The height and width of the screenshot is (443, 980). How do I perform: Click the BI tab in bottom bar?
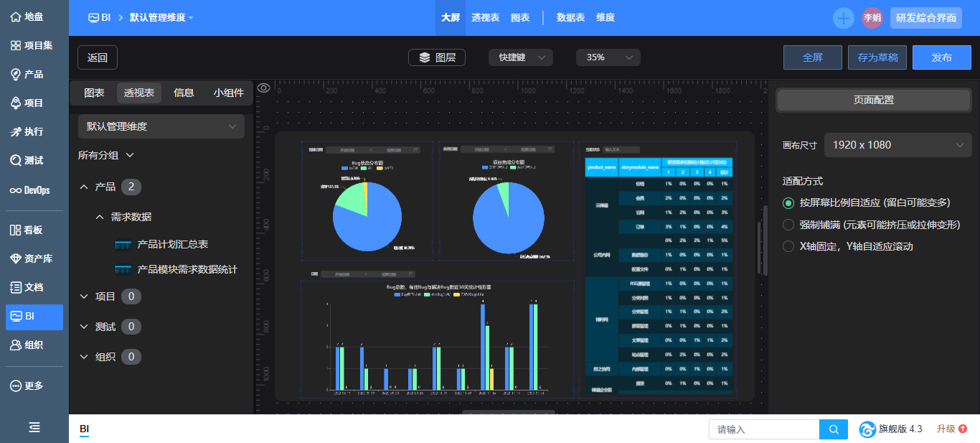(x=85, y=429)
